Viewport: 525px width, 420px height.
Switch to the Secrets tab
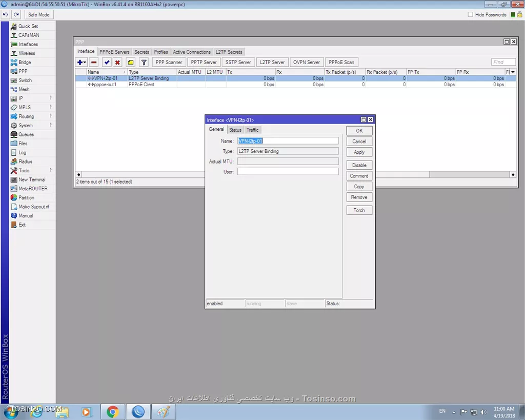[142, 52]
